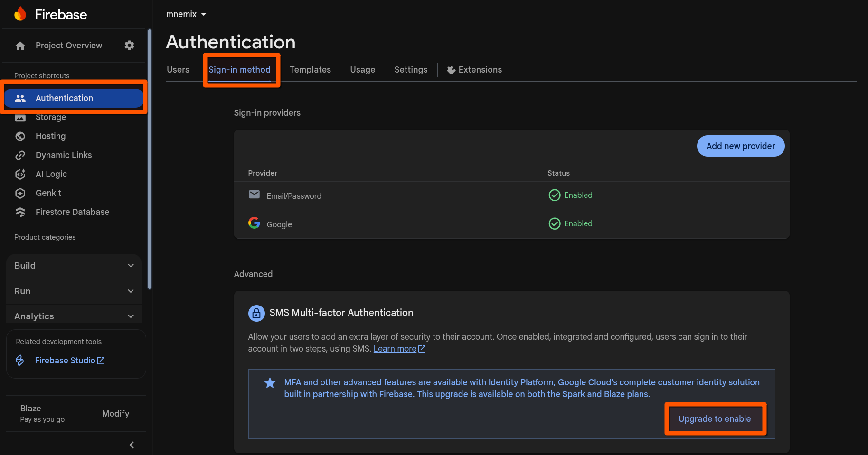This screenshot has height=455, width=868.
Task: Open the Learn more link about MFA
Action: [395, 348]
